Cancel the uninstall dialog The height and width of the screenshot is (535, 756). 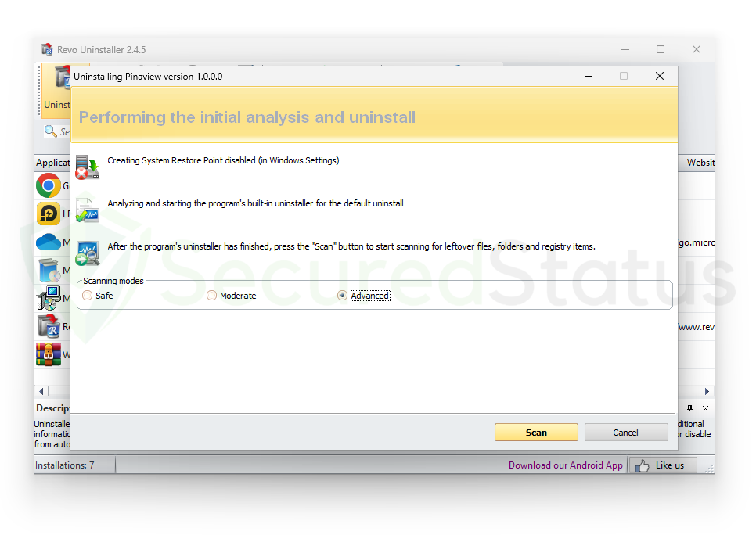point(626,433)
